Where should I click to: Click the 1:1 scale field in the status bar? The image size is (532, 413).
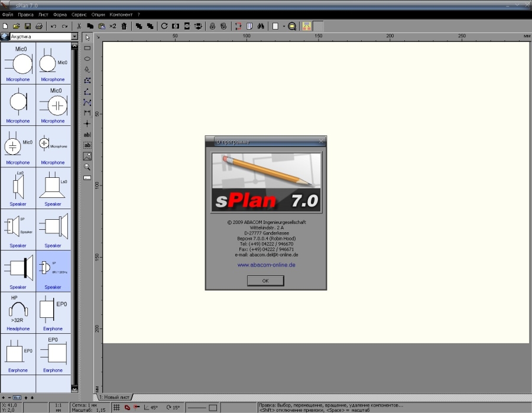click(59, 407)
